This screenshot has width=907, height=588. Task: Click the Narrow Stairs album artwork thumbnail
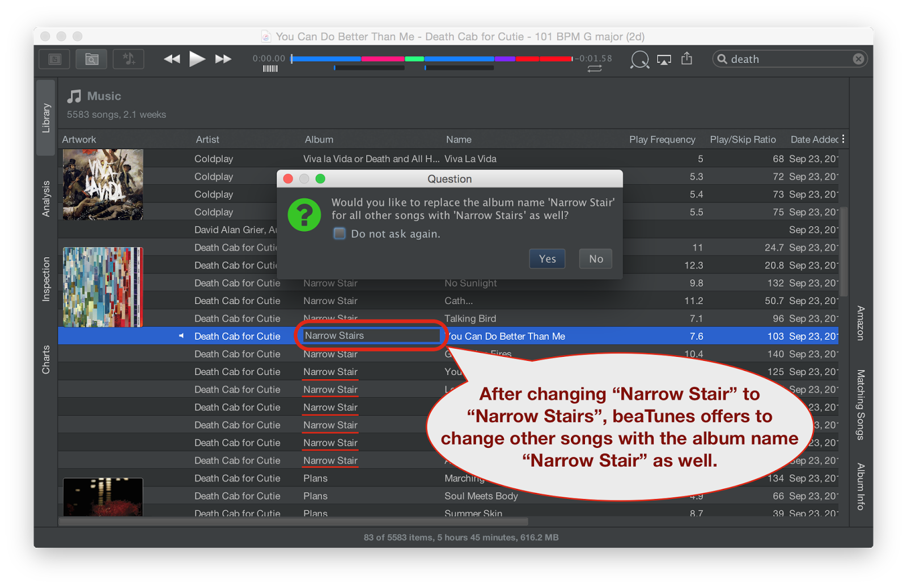103,287
